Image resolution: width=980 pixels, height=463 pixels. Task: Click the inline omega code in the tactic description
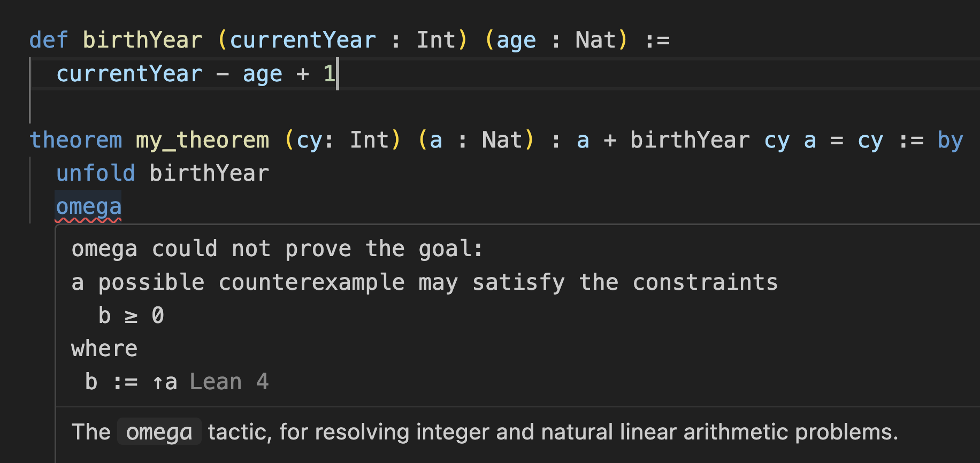point(159,432)
